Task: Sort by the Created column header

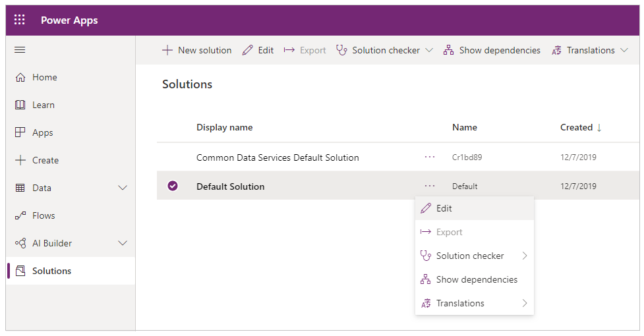Action: click(576, 128)
